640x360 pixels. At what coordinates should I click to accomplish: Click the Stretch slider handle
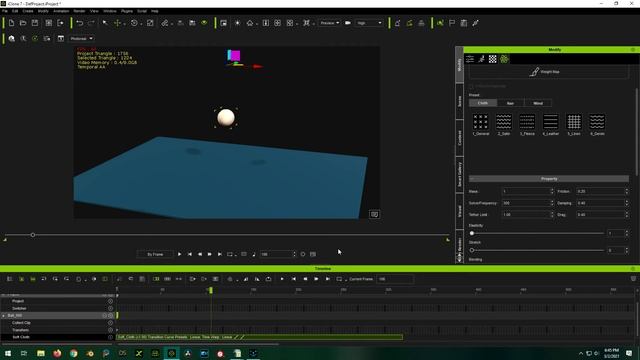[472, 250]
